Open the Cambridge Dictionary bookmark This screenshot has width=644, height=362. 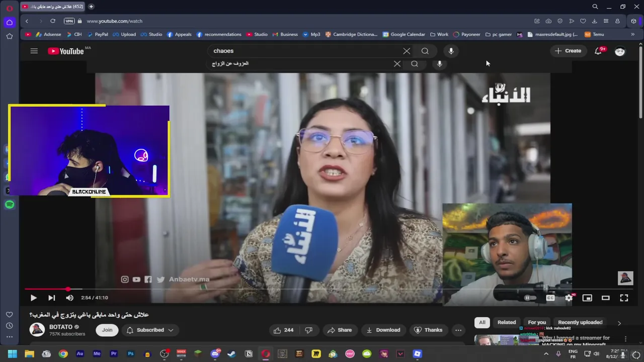351,35
